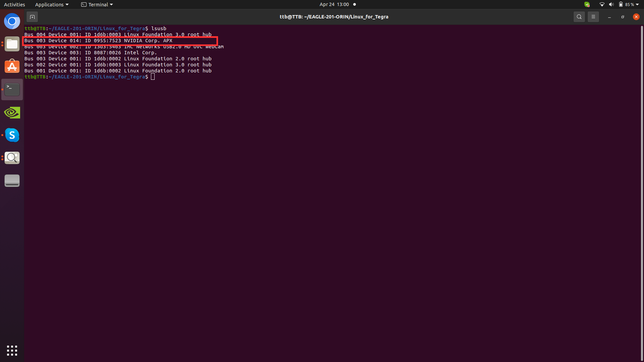Open the magnifier image viewer dock icon

coord(12,158)
